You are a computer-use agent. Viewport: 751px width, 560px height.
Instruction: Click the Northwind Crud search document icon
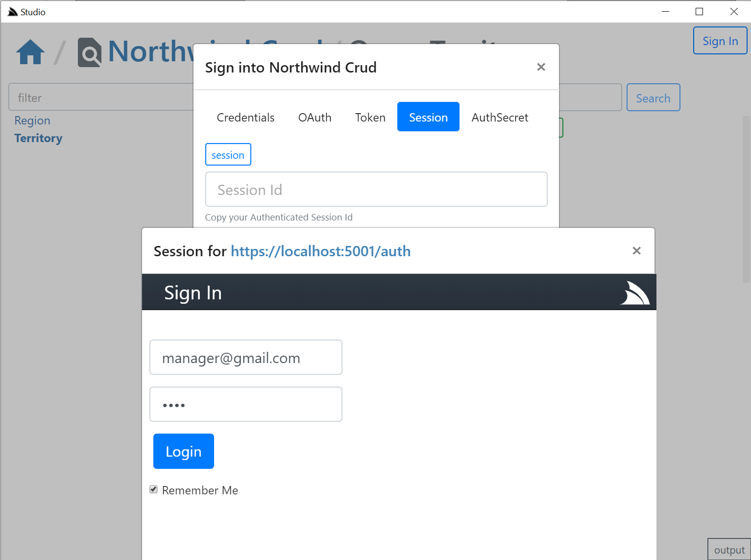(x=90, y=52)
